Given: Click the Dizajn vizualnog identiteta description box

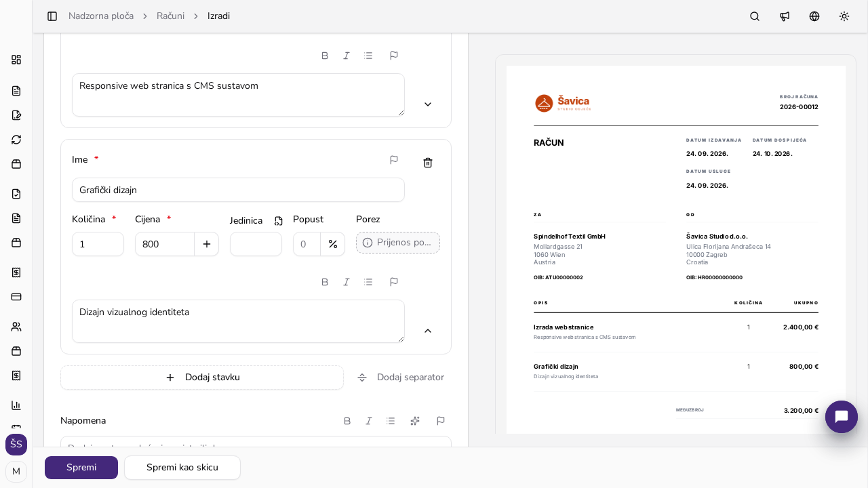Looking at the screenshot, I should point(238,321).
